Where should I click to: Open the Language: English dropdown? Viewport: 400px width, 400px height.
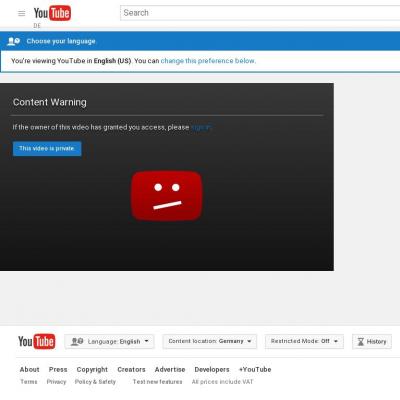pos(109,342)
